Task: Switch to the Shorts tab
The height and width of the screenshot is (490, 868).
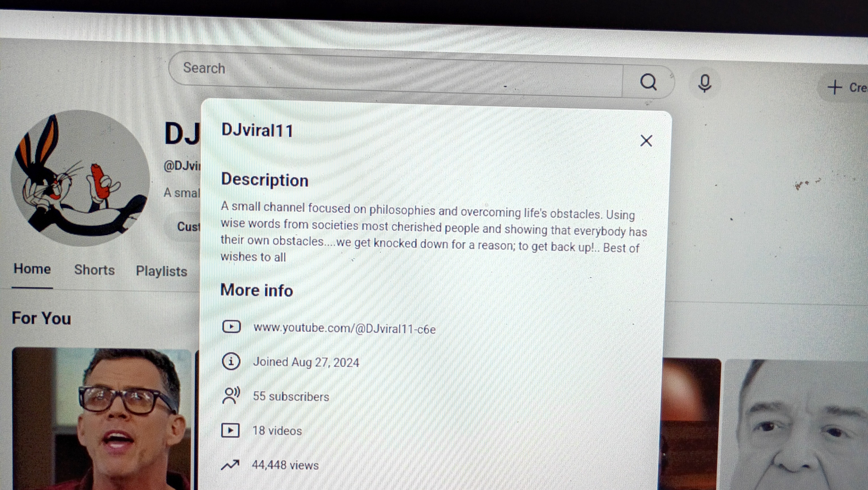Action: [x=94, y=270]
